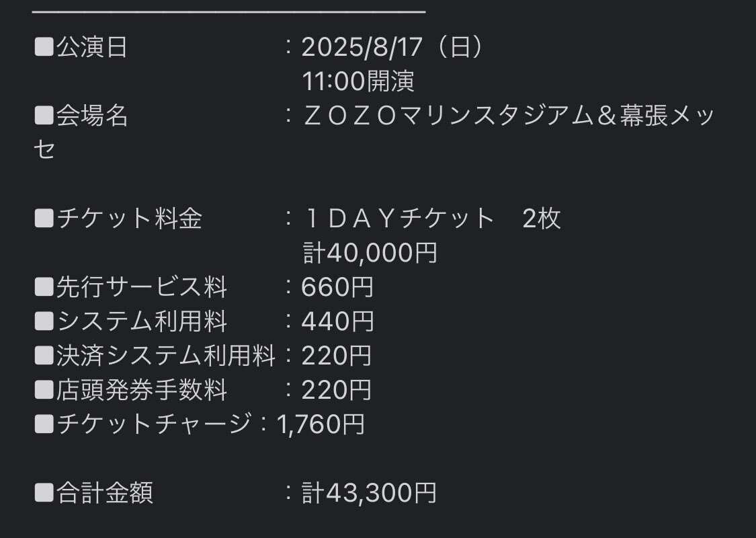
Task: Click the bullet square before 先行サービス料
Action: pos(44,287)
